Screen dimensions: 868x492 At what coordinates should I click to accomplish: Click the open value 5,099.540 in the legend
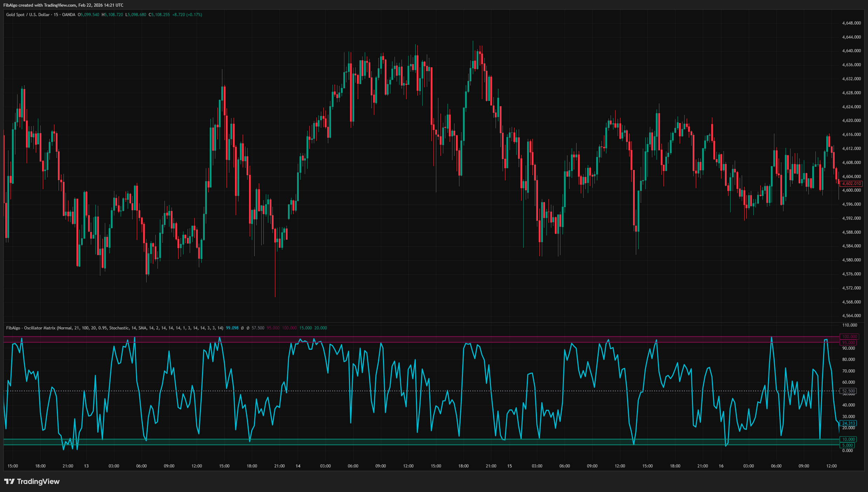tap(88, 15)
